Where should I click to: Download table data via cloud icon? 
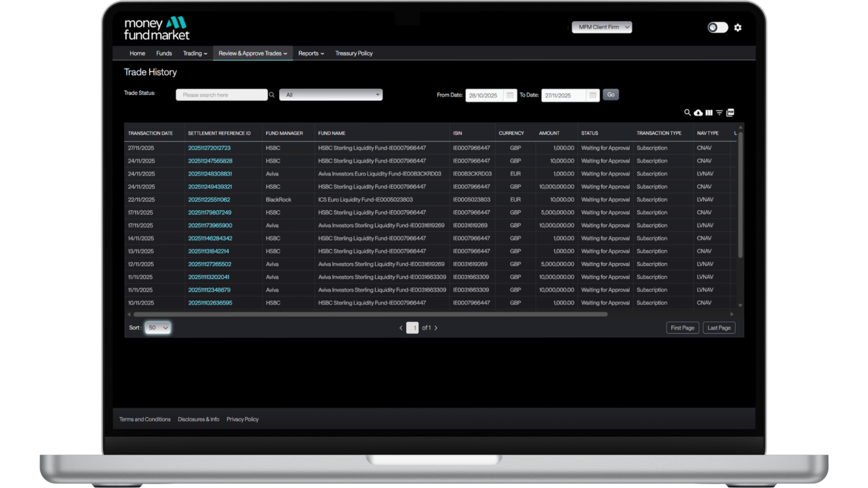(x=698, y=113)
